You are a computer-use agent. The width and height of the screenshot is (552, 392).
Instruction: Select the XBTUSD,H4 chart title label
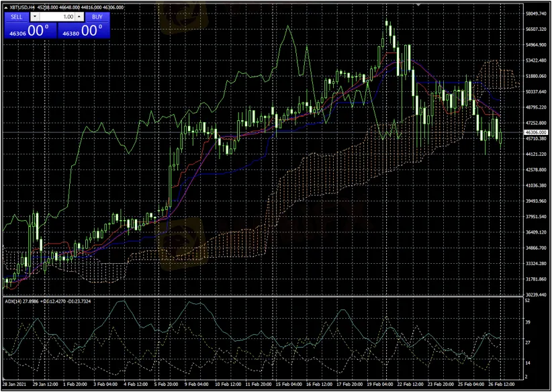[x=22, y=7]
